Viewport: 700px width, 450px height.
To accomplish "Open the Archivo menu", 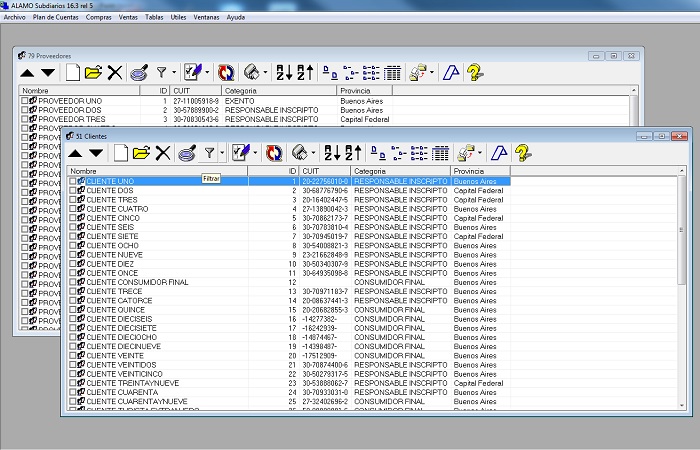I will click(x=14, y=17).
